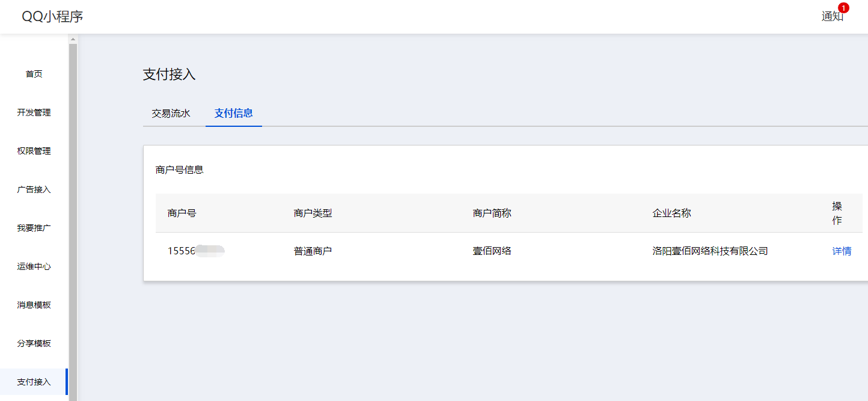Open 分享模板 sidebar item
868x401 pixels.
pos(34,343)
